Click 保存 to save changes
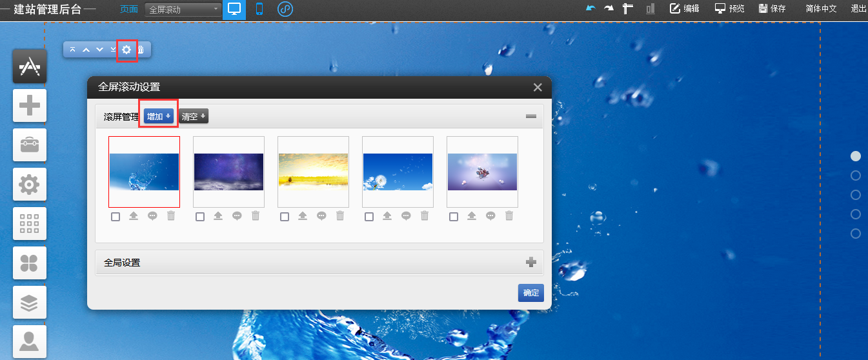868x360 pixels. (x=772, y=8)
